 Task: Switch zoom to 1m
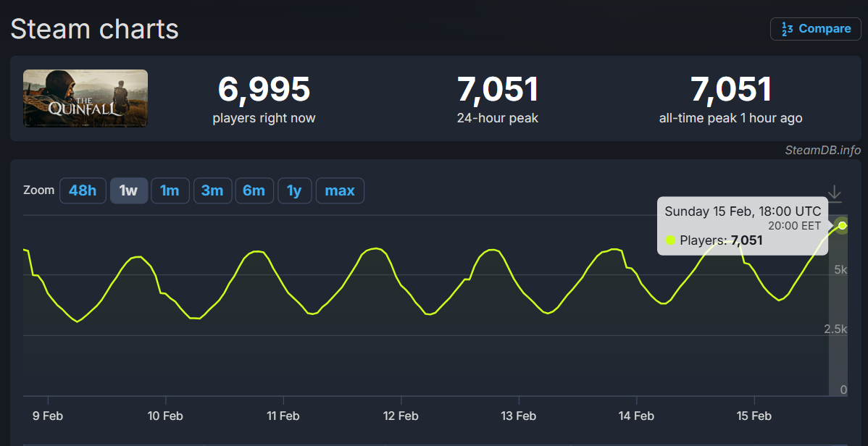tap(170, 191)
